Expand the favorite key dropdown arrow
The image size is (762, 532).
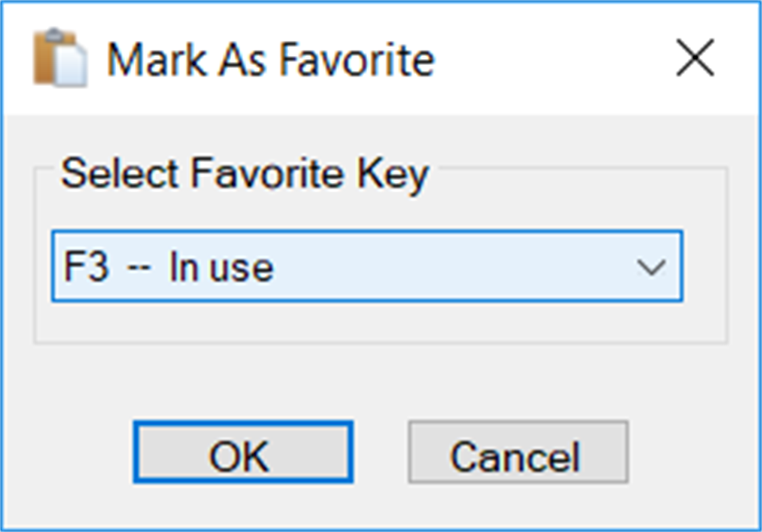[652, 267]
